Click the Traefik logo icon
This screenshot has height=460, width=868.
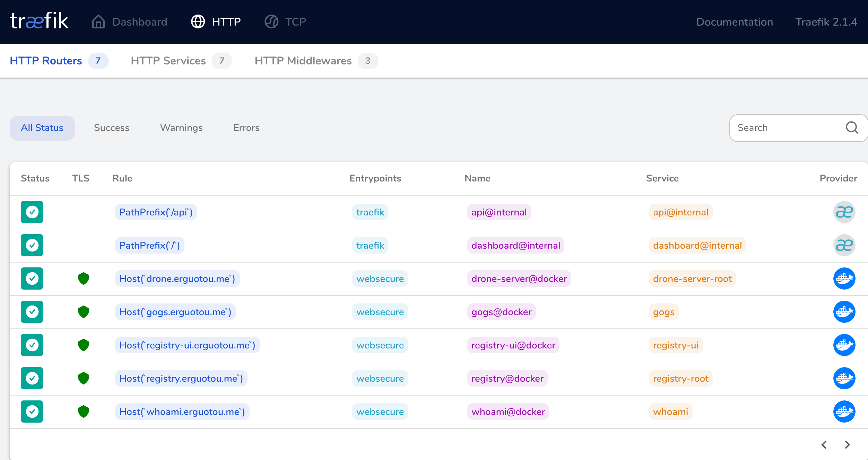point(38,21)
